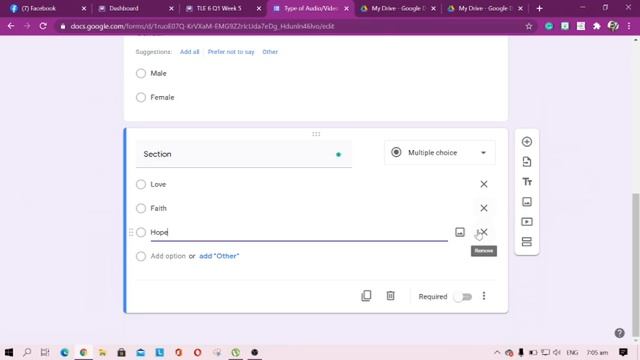The height and width of the screenshot is (360, 640).
Task: Select the Love radio option
Action: (x=141, y=184)
